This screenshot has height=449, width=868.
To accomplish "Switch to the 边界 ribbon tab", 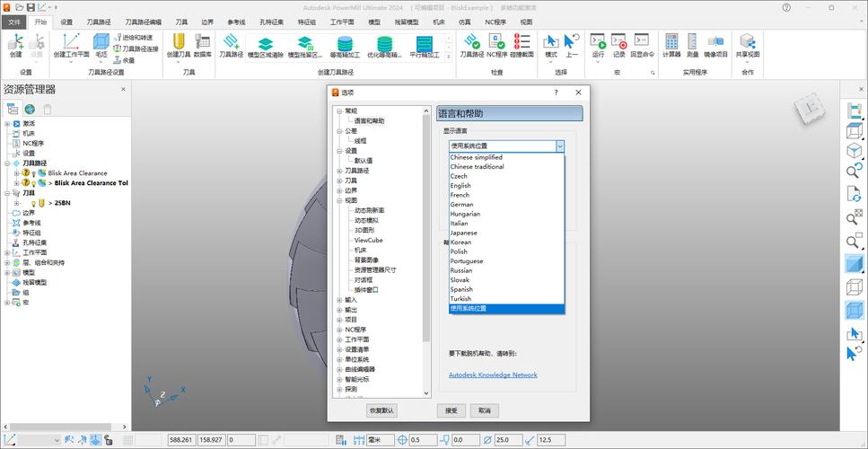I will [x=207, y=22].
